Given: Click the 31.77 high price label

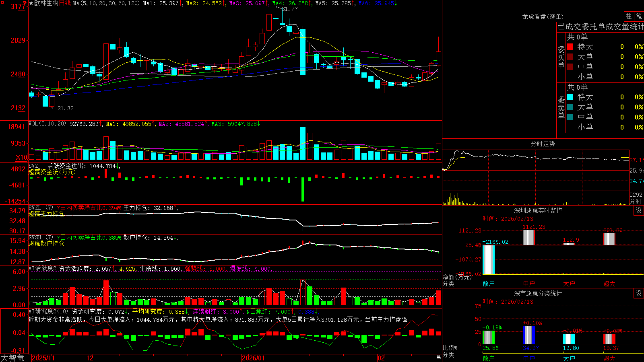Looking at the screenshot, I should pyautogui.click(x=290, y=9).
